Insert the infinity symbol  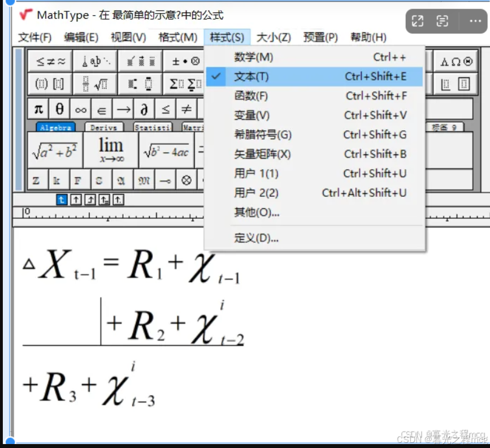(81, 109)
